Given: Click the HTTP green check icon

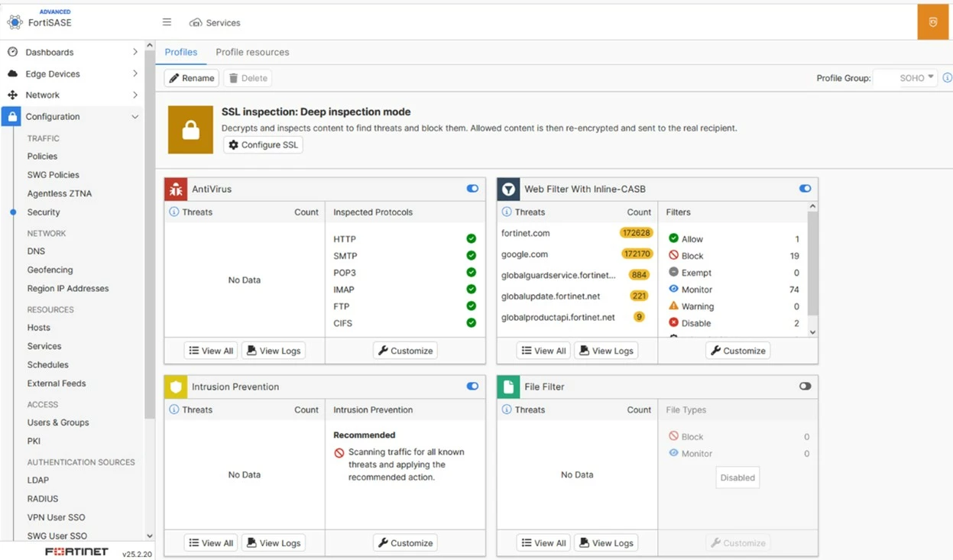Looking at the screenshot, I should [472, 239].
